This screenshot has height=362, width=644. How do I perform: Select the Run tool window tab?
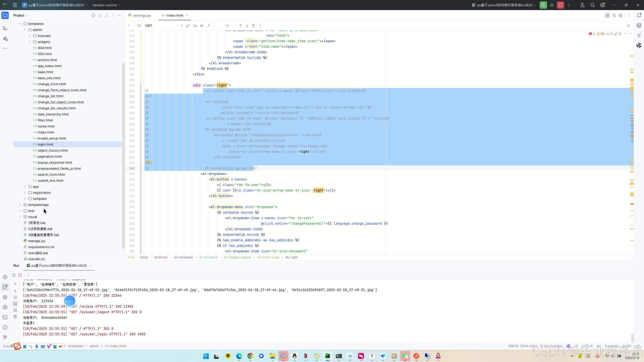(16, 265)
